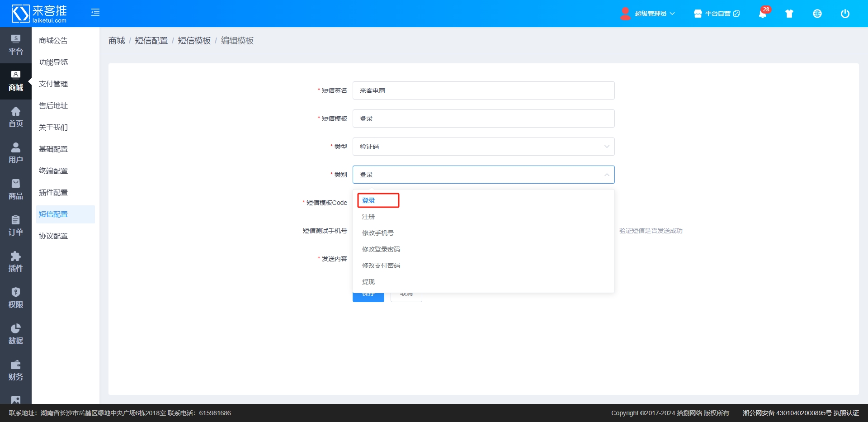Viewport: 868px width, 422px height.
Task: Click 短信模板 breadcrumb link
Action: click(194, 41)
